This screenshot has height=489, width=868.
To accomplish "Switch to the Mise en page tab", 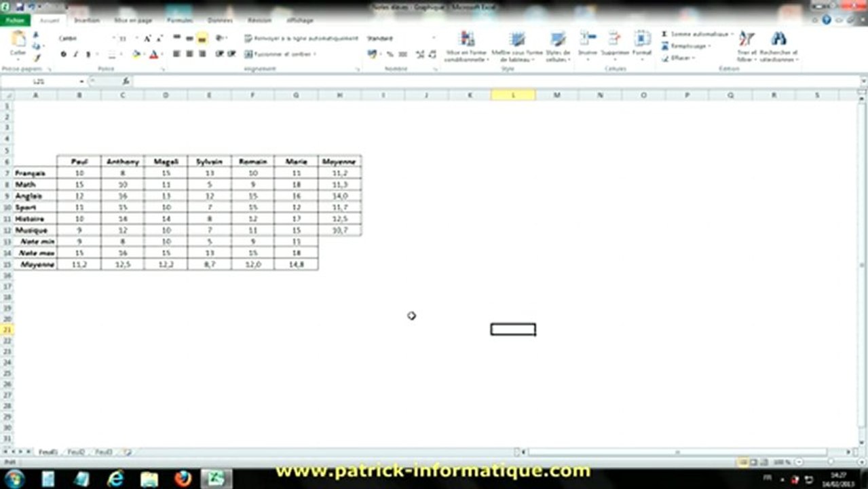I will pyautogui.click(x=133, y=20).
